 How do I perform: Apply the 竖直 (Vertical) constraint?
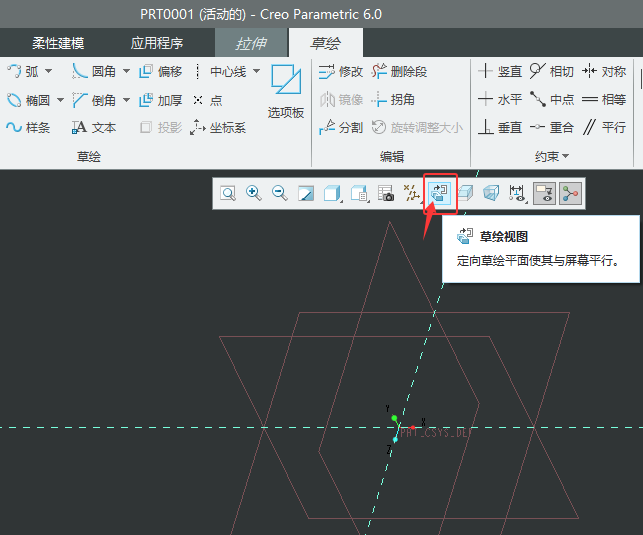point(500,71)
